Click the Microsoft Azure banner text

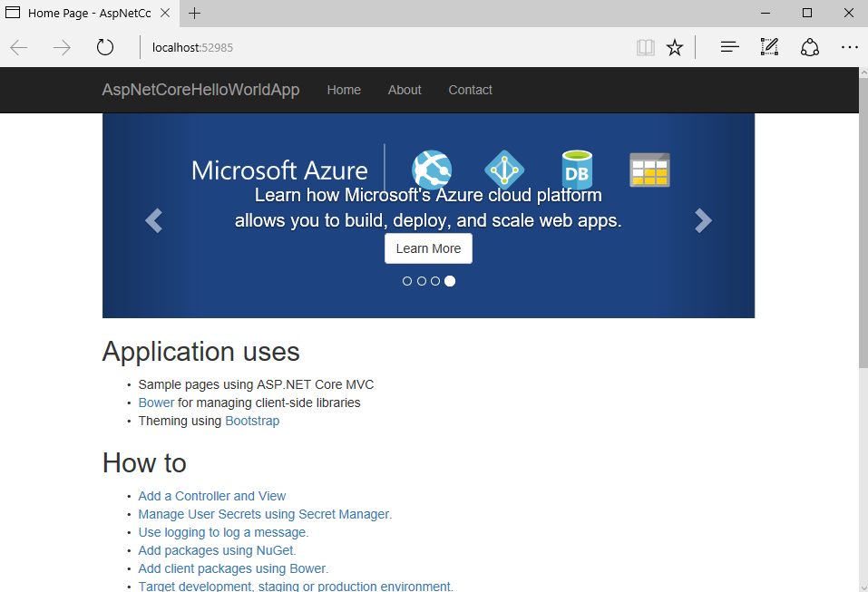pos(279,170)
